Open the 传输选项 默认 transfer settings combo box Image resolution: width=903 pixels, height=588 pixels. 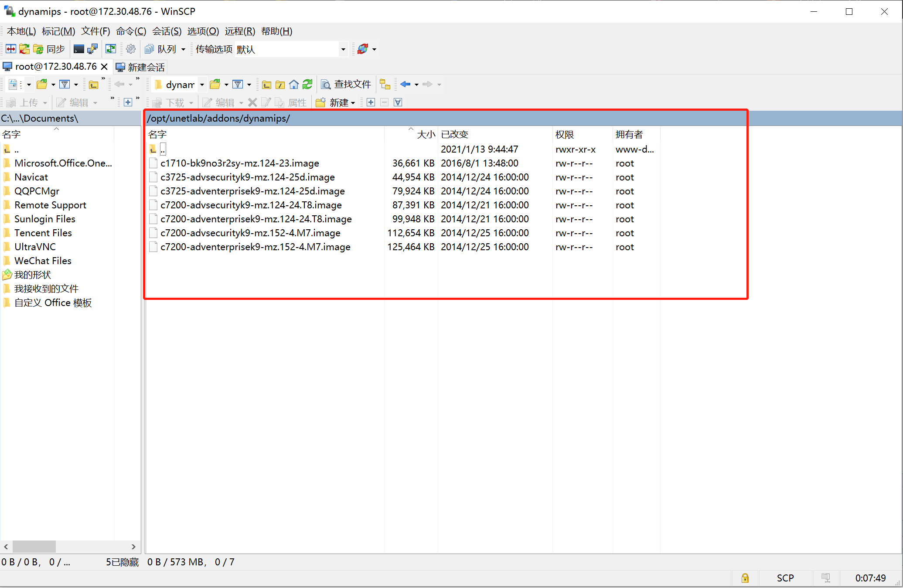(x=291, y=49)
